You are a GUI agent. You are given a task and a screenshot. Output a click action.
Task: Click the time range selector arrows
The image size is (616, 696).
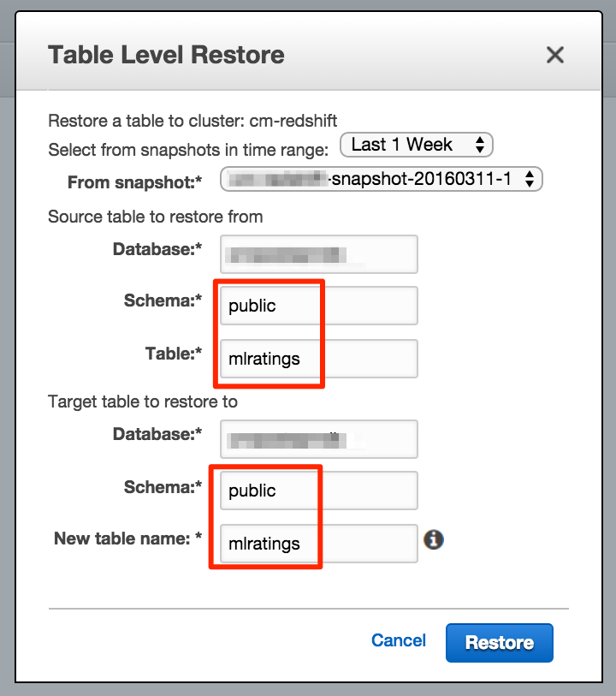482,145
